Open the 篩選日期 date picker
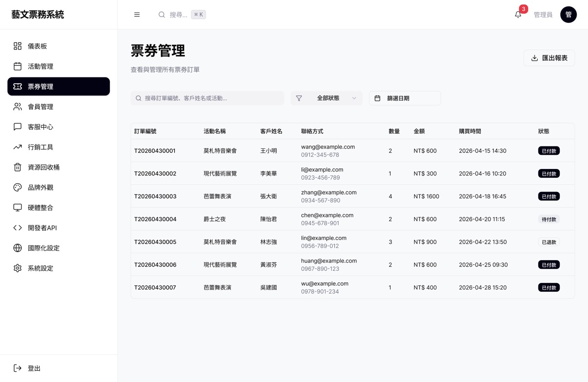588x382 pixels. point(405,98)
